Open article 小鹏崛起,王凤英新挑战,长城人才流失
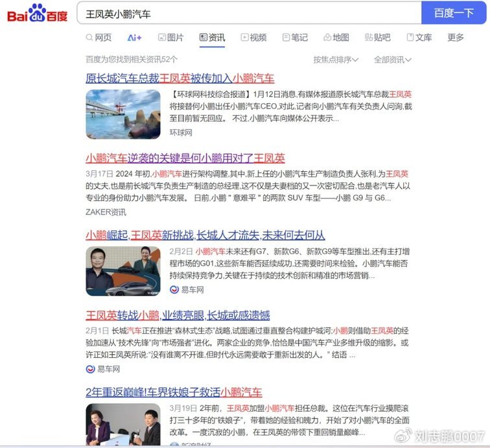Image resolution: width=490 pixels, height=448 pixels. pos(205,235)
